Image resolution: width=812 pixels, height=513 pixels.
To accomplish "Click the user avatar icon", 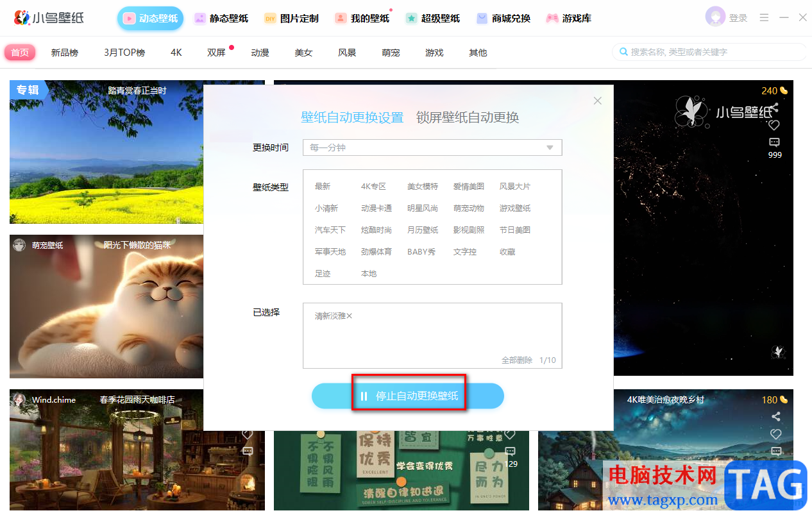I will coord(715,17).
